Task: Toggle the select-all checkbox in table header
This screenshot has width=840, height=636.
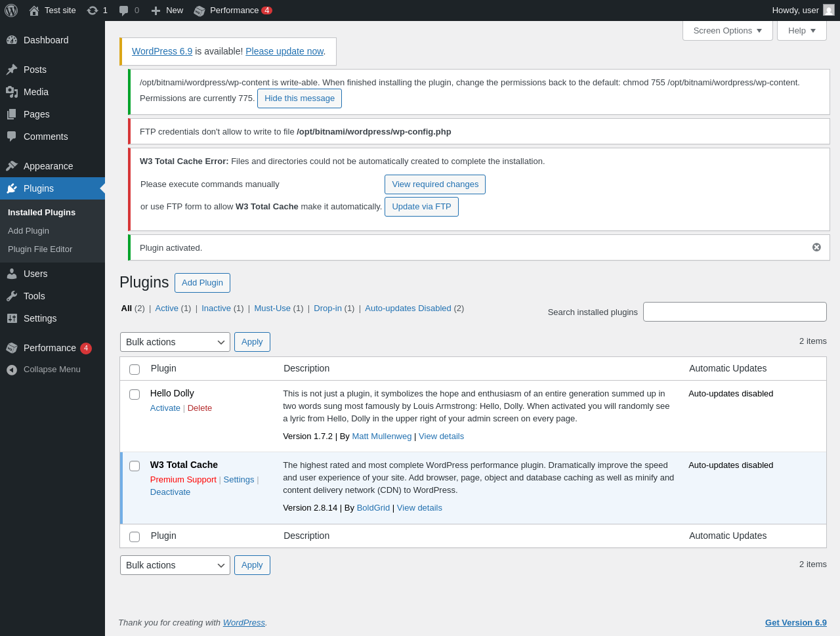Action: (135, 370)
